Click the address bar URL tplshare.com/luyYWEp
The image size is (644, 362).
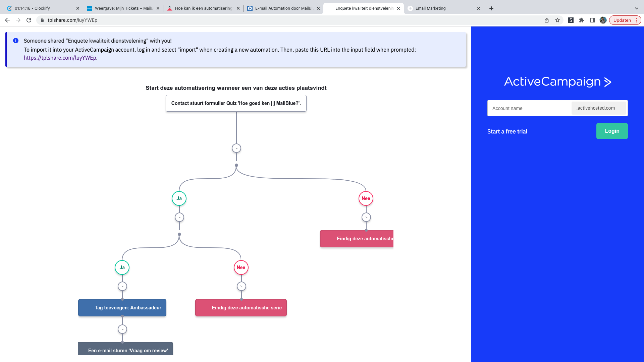pos(72,20)
